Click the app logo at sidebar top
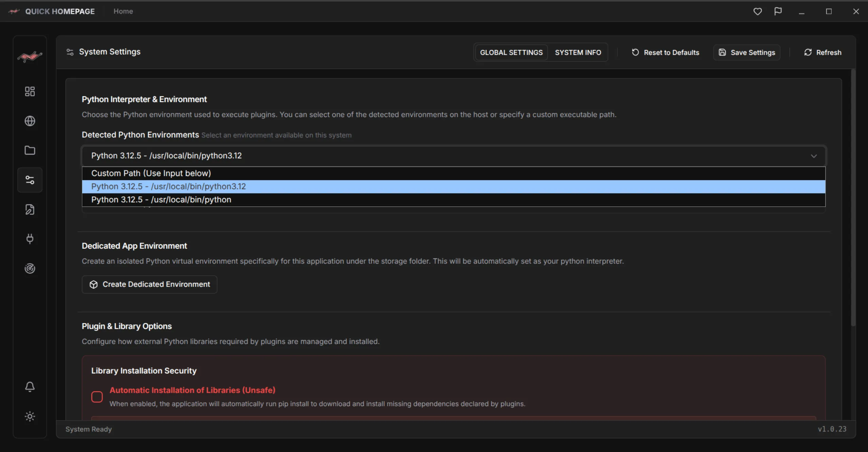868x452 pixels. click(30, 56)
